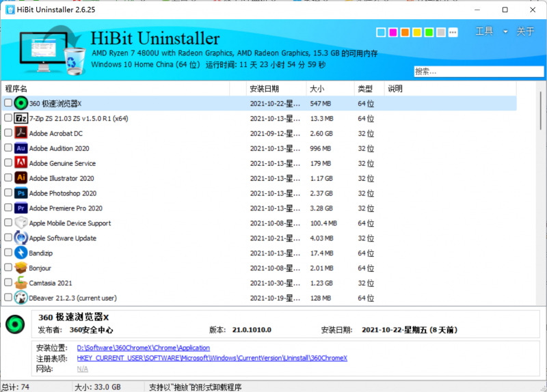This screenshot has width=547, height=392.
Task: Enable the Adobe Premiere Pro 2020 checkbox
Action: click(8, 208)
